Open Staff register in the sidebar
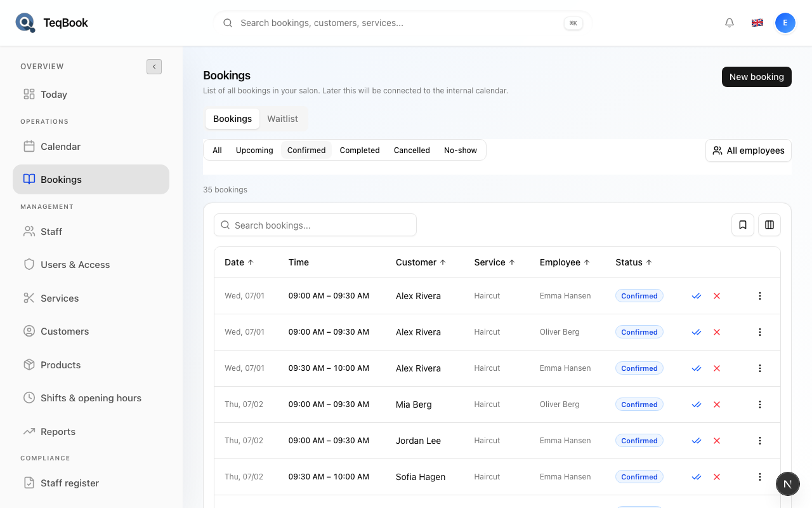812x508 pixels. click(x=91, y=483)
